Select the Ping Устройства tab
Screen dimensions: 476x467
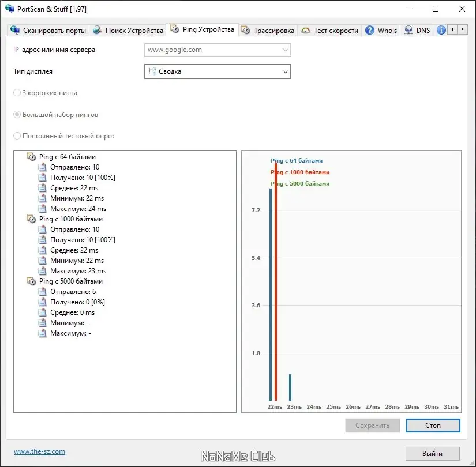202,29
